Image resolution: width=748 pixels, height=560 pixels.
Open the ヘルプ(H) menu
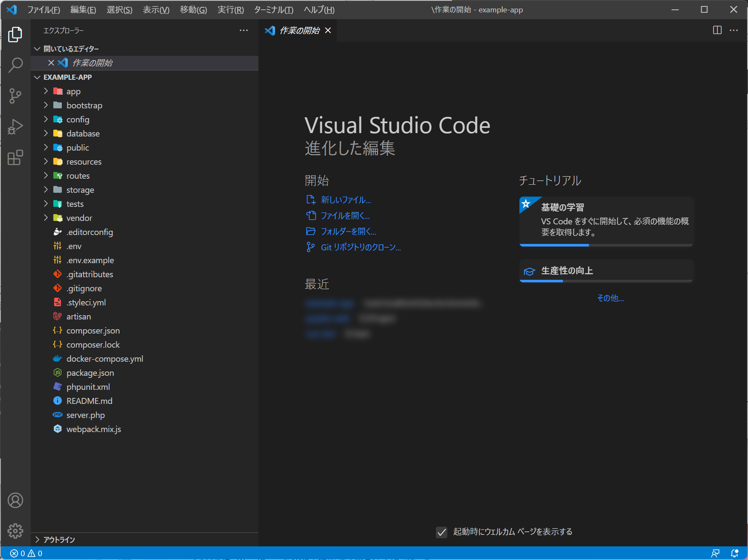319,9
